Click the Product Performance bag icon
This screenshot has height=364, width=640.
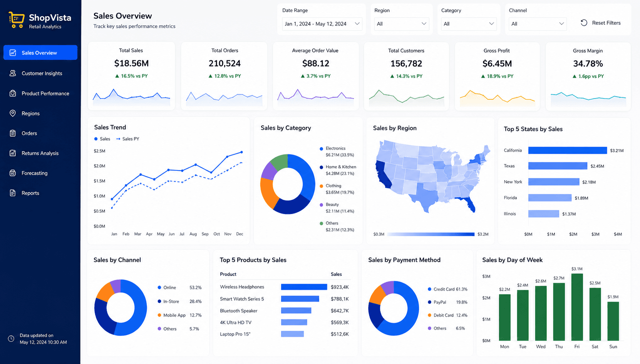tap(13, 94)
